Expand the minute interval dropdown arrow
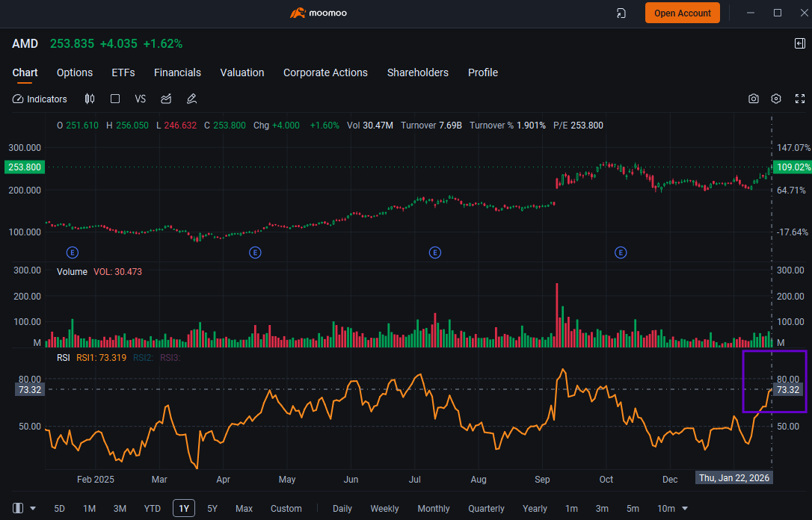 685,509
